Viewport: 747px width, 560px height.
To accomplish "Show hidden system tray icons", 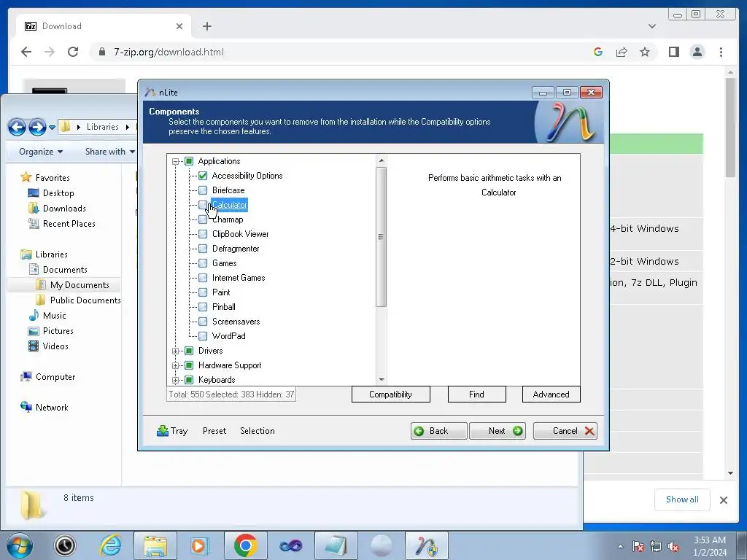I will click(620, 547).
